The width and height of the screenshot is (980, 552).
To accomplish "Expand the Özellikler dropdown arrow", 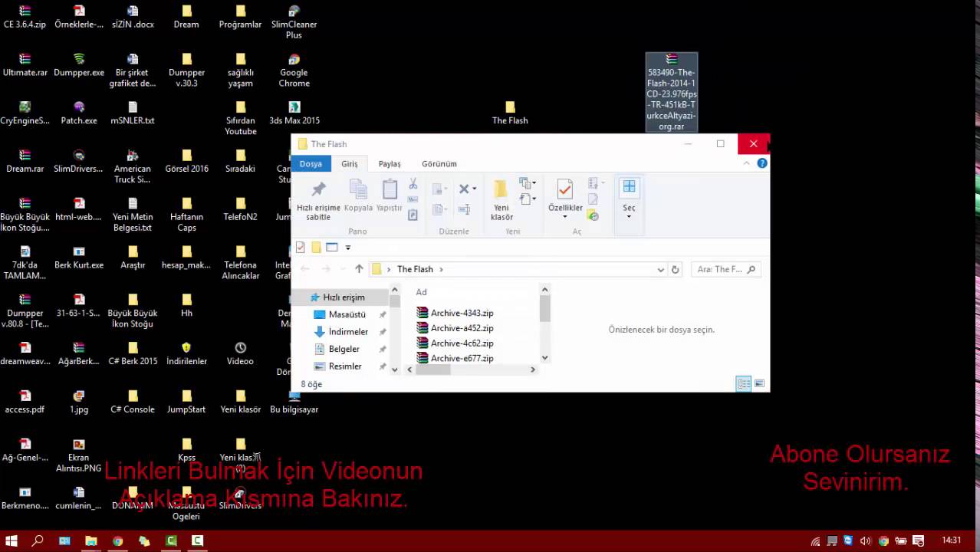I will point(565,216).
